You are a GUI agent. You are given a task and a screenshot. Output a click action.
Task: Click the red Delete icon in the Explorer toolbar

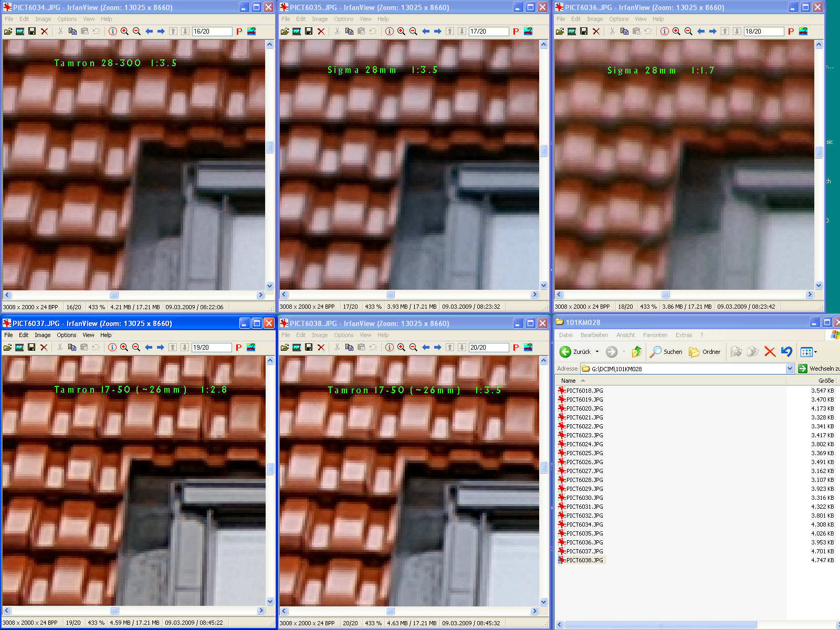click(770, 352)
